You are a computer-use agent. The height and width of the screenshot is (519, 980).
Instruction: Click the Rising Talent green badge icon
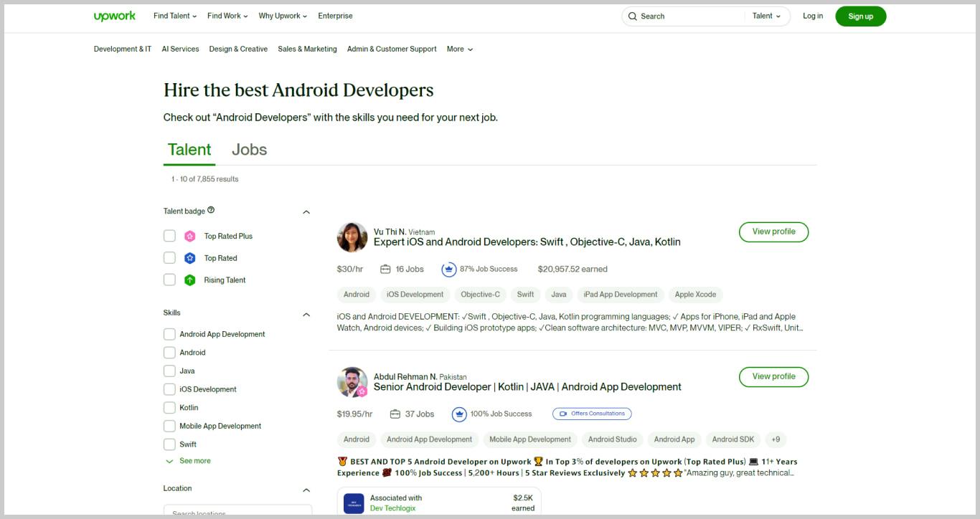point(189,280)
